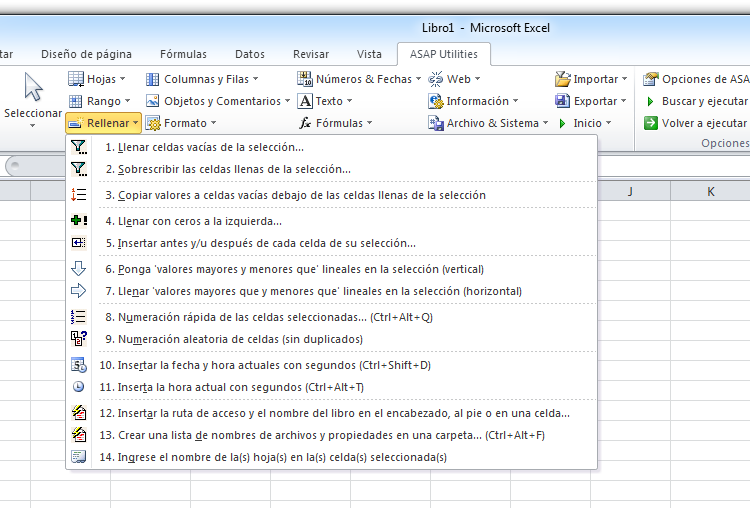Switch to the Diseño de página tab
Viewport: 750px width, 508px height.
point(87,54)
